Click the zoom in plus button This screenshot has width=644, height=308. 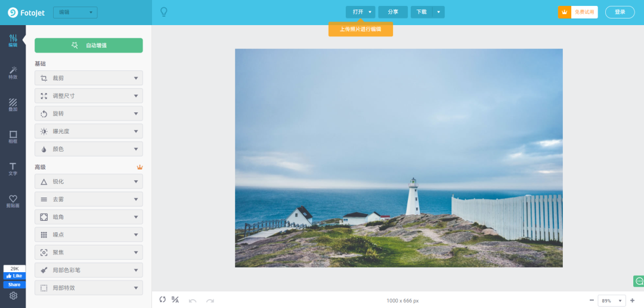pyautogui.click(x=632, y=301)
